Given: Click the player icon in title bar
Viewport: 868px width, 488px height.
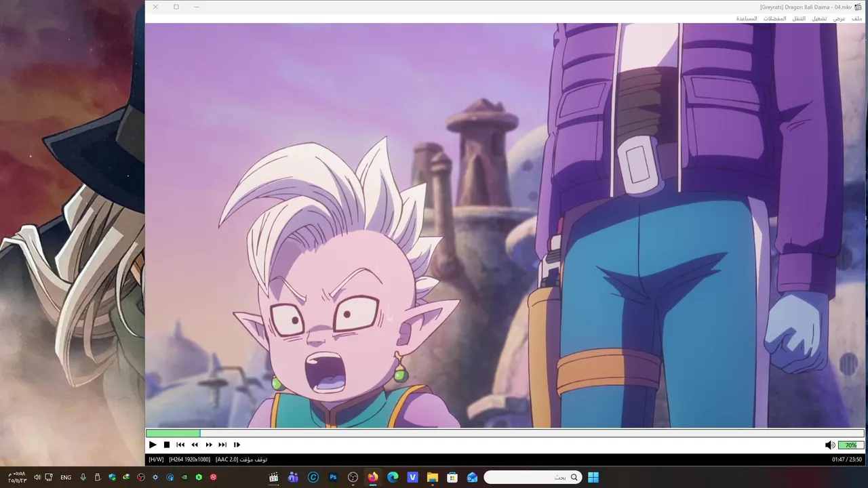Looking at the screenshot, I should point(859,7).
